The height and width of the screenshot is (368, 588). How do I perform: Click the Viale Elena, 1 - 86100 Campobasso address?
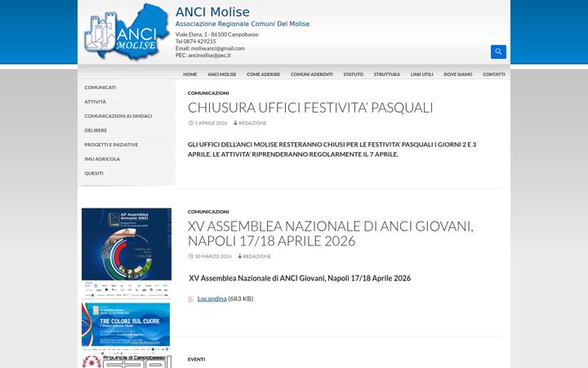216,34
